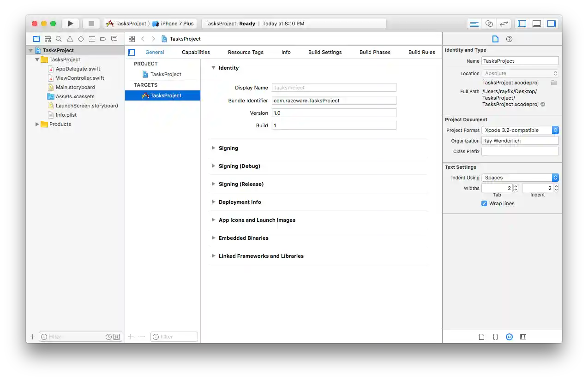Image resolution: width=588 pixels, height=380 pixels.
Task: Expand the Products group in navigator
Action: 37,124
